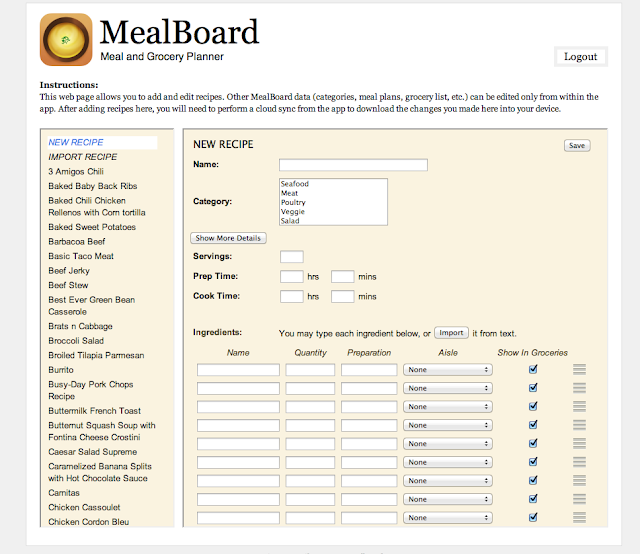The image size is (640, 554).
Task: Open the Buttermilk French Toast recipe
Action: pos(94,411)
